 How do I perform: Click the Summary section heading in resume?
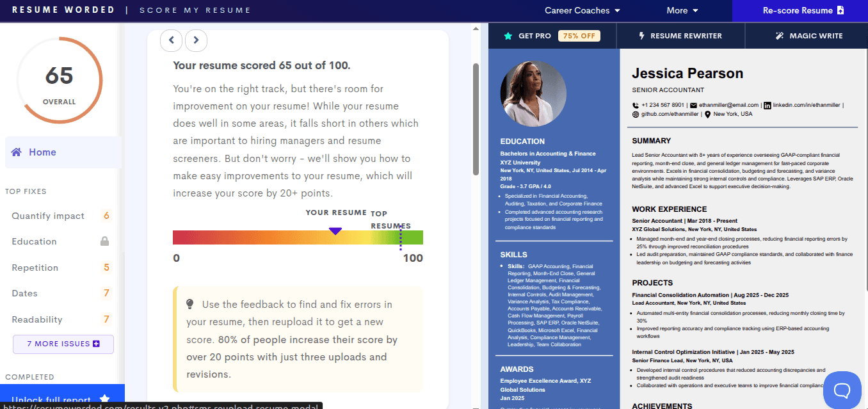tap(651, 141)
